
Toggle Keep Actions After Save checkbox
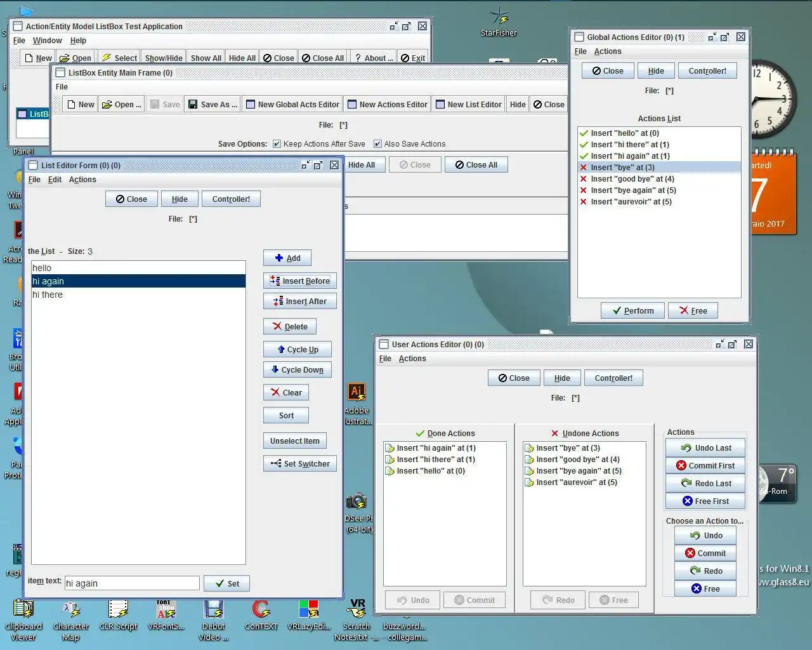[x=277, y=144]
